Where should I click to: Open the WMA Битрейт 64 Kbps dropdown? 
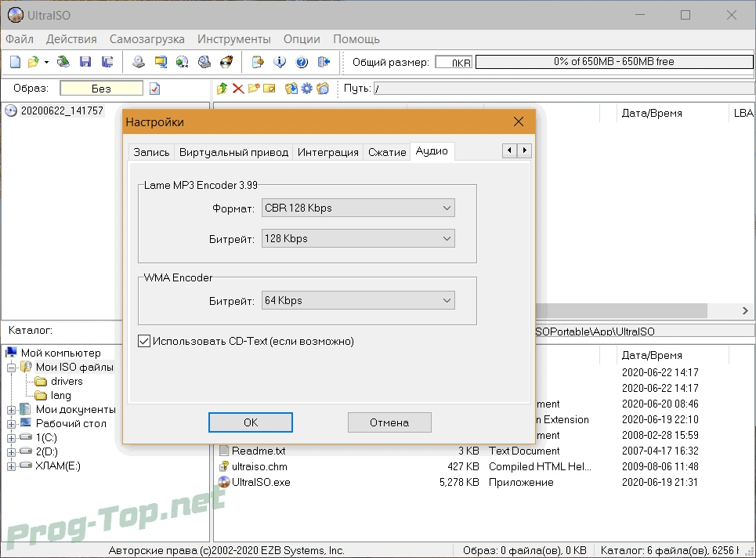point(358,300)
